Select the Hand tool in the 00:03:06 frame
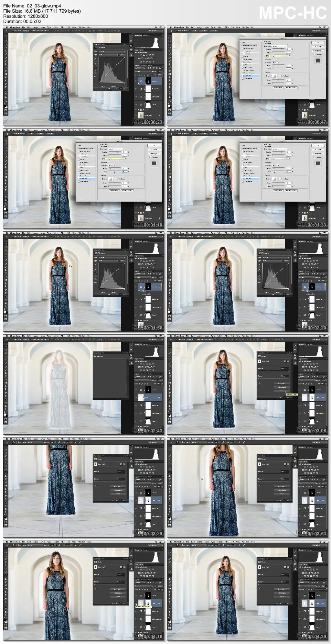The height and width of the screenshot is (644, 331). pos(170,406)
